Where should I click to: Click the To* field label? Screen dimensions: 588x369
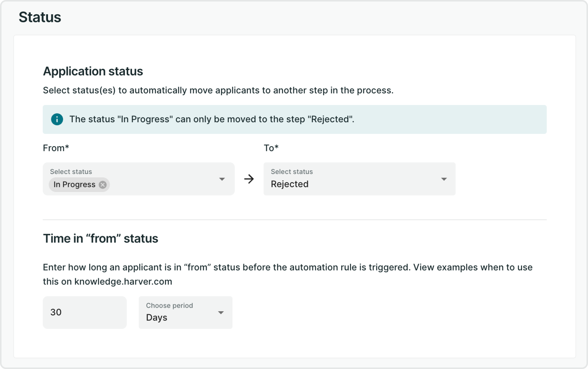(271, 148)
